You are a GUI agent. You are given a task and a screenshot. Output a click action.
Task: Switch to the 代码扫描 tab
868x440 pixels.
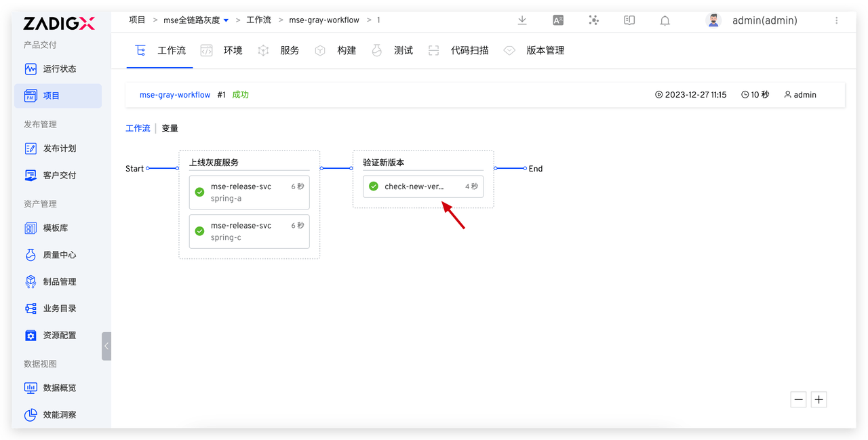[469, 50]
